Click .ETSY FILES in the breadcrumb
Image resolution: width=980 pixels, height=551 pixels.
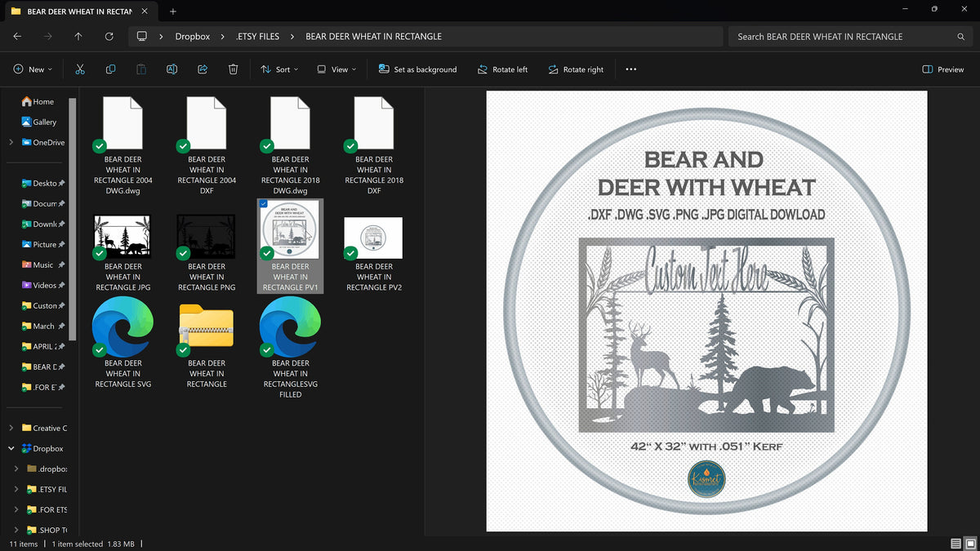pos(257,37)
